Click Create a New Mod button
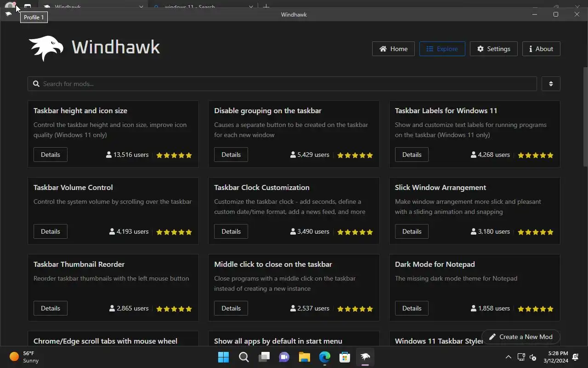The width and height of the screenshot is (588, 368). 520,337
